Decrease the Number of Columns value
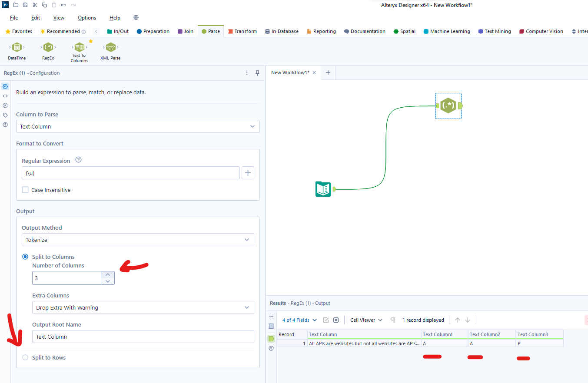 point(108,281)
